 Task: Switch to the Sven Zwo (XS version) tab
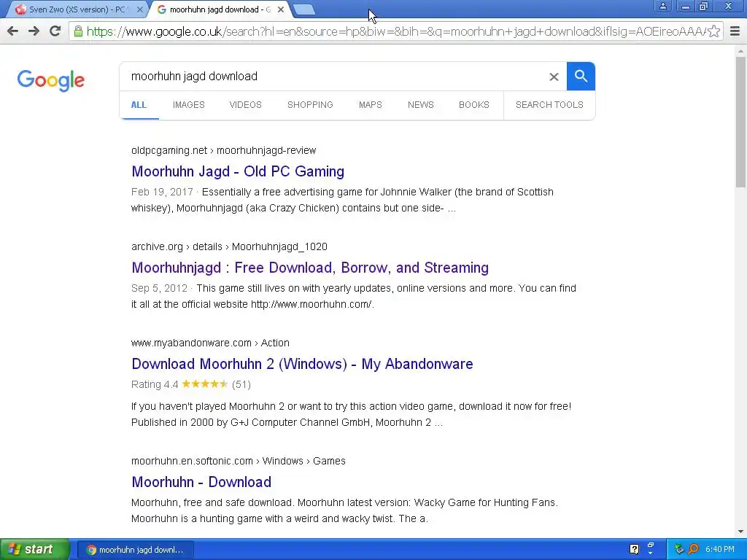77,9
